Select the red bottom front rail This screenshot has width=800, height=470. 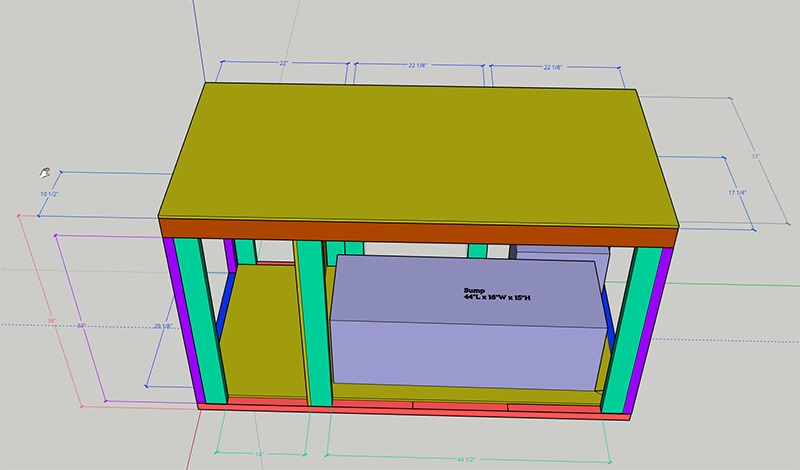tap(413, 411)
